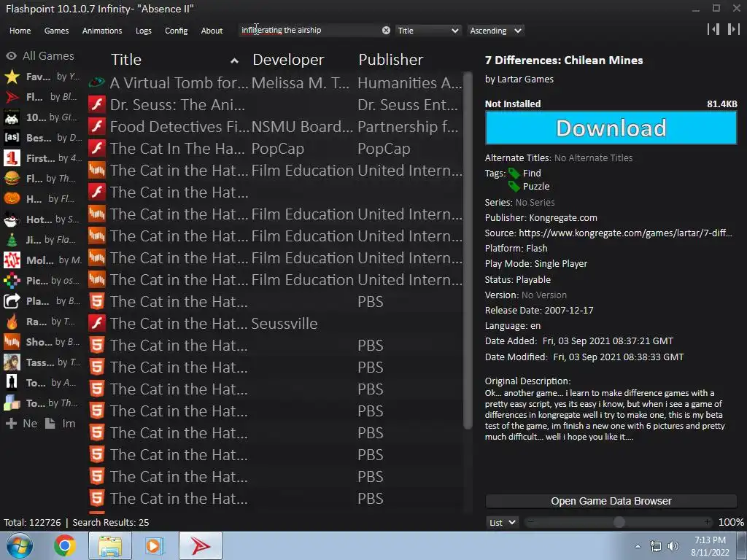The image size is (747, 560).
Task: Select 'The Cat In The Ha...' PopCap row
Action: 275,149
